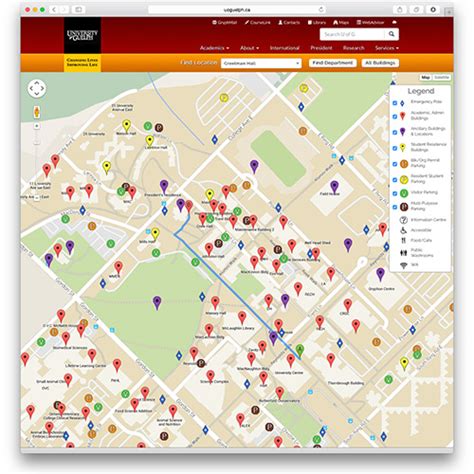The width and height of the screenshot is (474, 474).
Task: Switch to the Satellite view
Action: (x=441, y=77)
